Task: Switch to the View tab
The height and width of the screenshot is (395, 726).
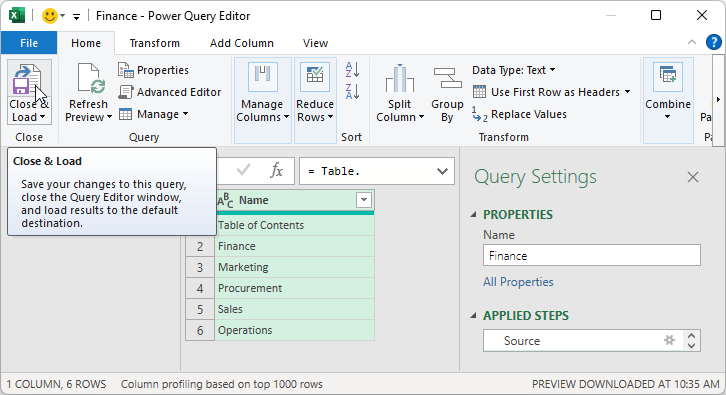Action: click(x=315, y=43)
